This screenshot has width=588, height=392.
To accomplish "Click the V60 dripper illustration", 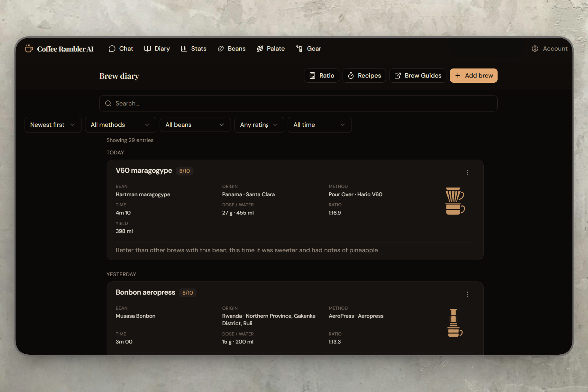I will [x=455, y=201].
